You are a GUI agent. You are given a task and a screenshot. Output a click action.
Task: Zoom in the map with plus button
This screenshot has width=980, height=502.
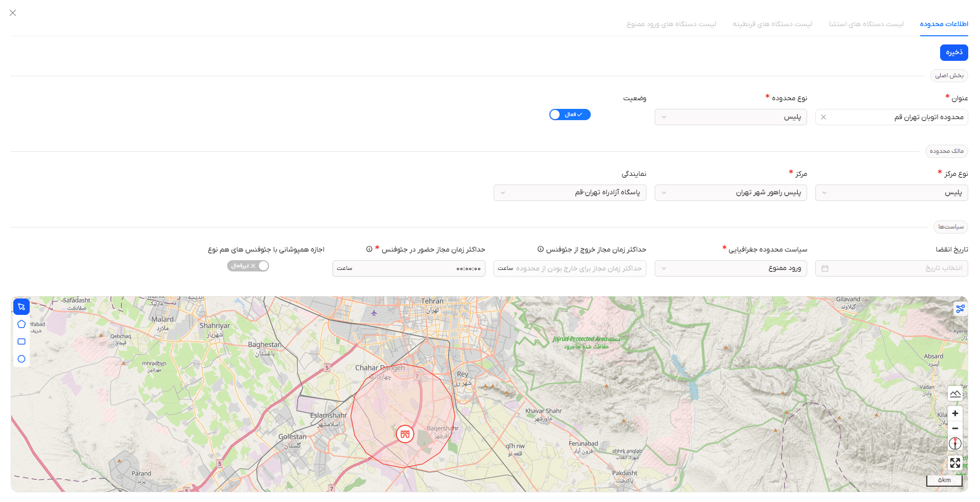pos(955,413)
